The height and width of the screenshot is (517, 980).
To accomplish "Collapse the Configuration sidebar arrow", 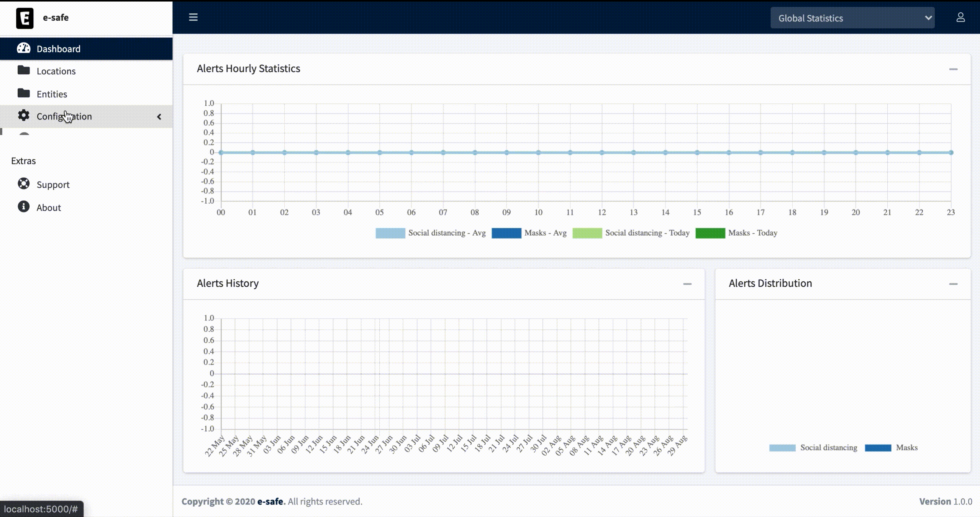I will tap(159, 116).
